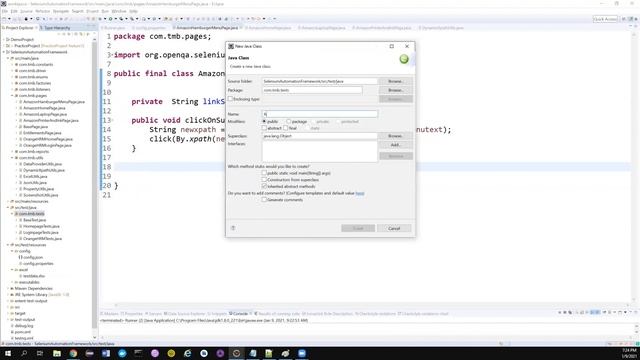Click Browse next to Package field
This screenshot has height=360, width=640.
tap(396, 90)
